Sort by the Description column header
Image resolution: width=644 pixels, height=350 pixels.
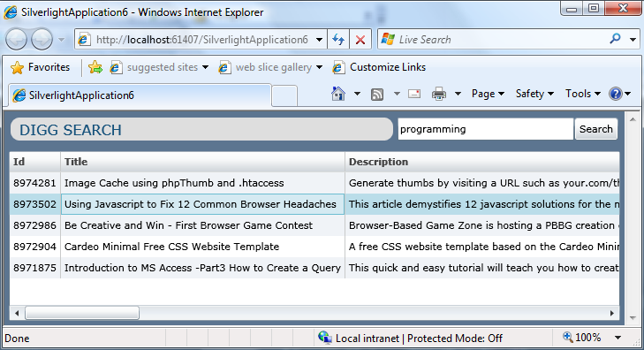(x=482, y=162)
